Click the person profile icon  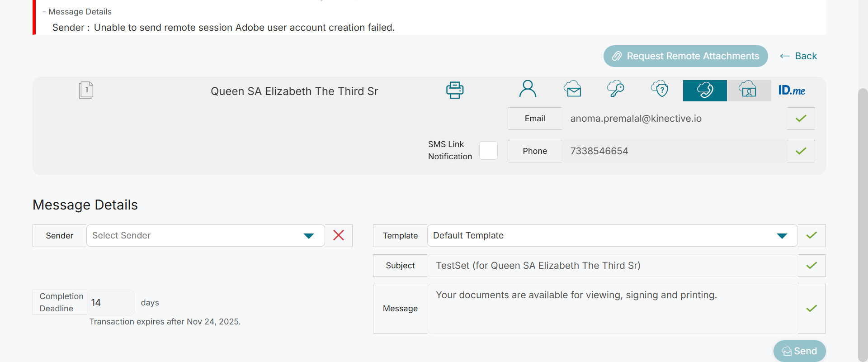click(528, 89)
